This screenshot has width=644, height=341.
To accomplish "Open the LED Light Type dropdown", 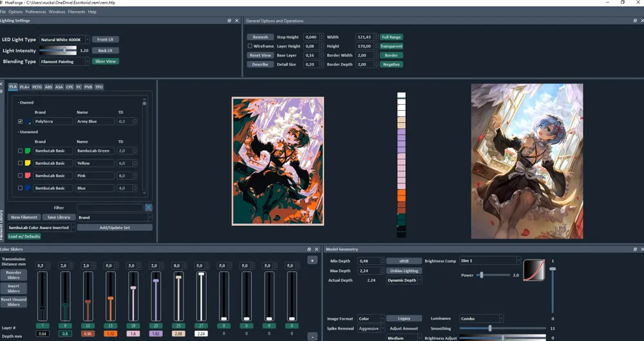I will [x=64, y=39].
